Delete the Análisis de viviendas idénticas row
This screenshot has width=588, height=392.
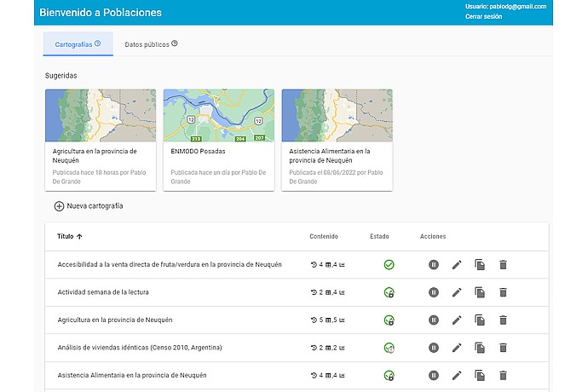coord(504,348)
